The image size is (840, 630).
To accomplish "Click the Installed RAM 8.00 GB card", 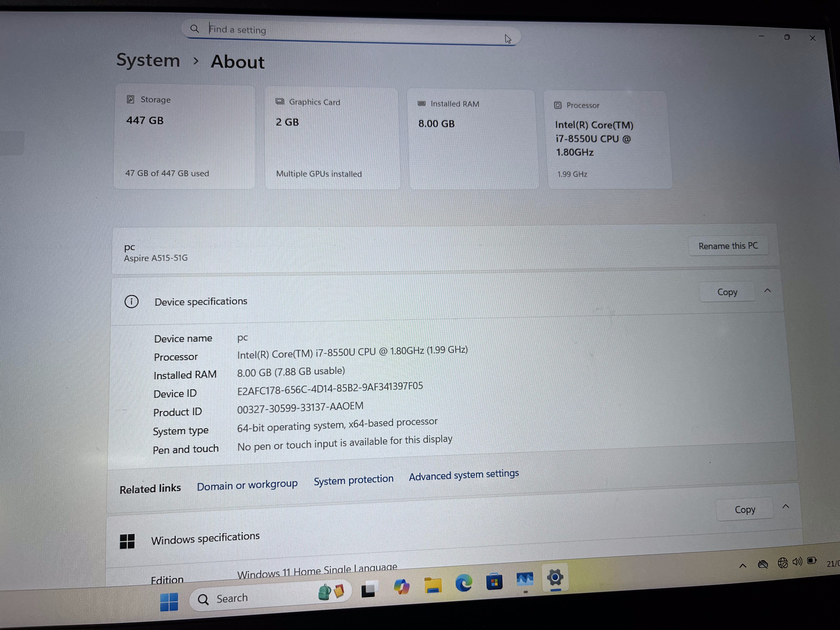I will pos(473,139).
